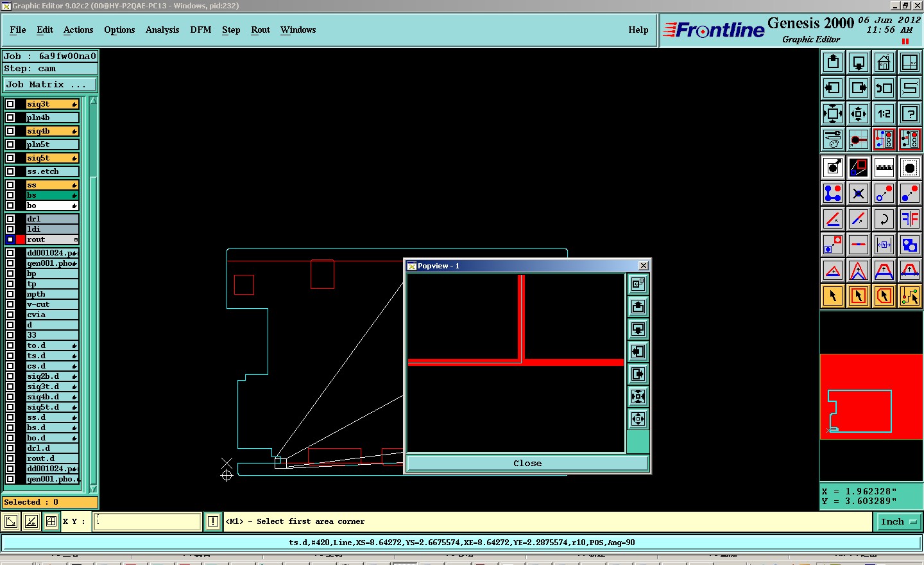Click the pan down icon in right toolbar
Screen dimensions: 924x565
click(859, 62)
